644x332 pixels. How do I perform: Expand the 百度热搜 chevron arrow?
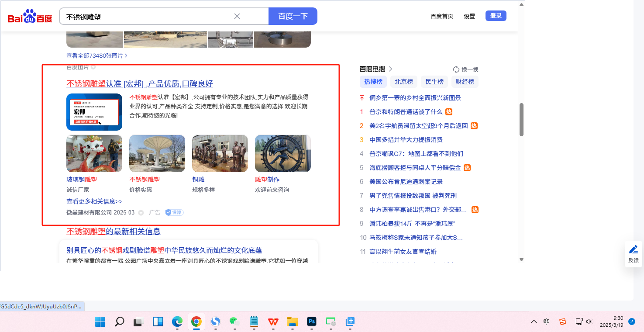pos(390,69)
